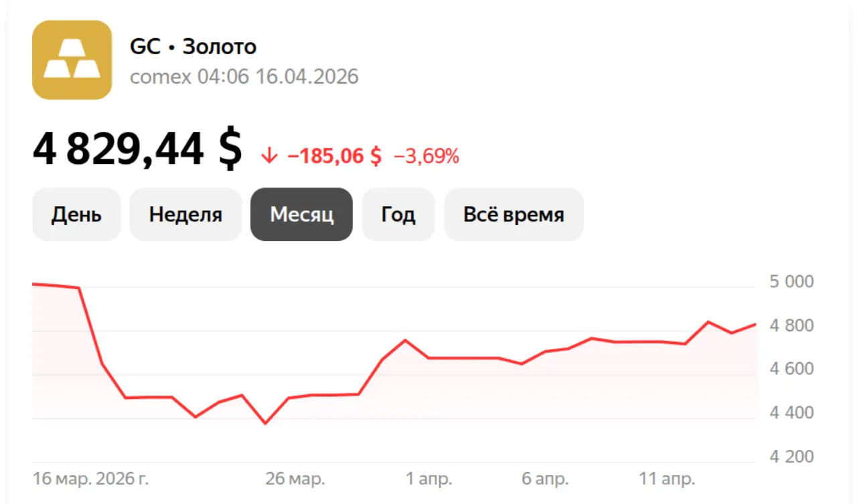Click the gold bars icon
Screen dimensions: 857x504
[72, 60]
